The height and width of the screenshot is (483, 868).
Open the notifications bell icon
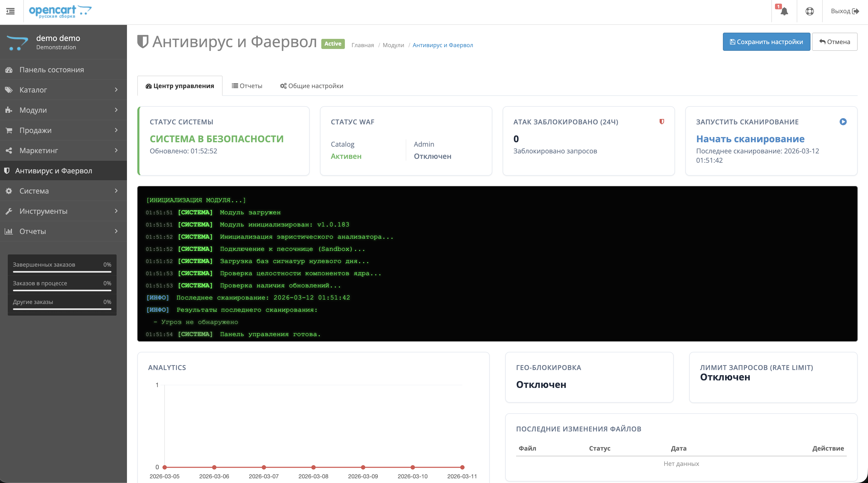click(784, 11)
